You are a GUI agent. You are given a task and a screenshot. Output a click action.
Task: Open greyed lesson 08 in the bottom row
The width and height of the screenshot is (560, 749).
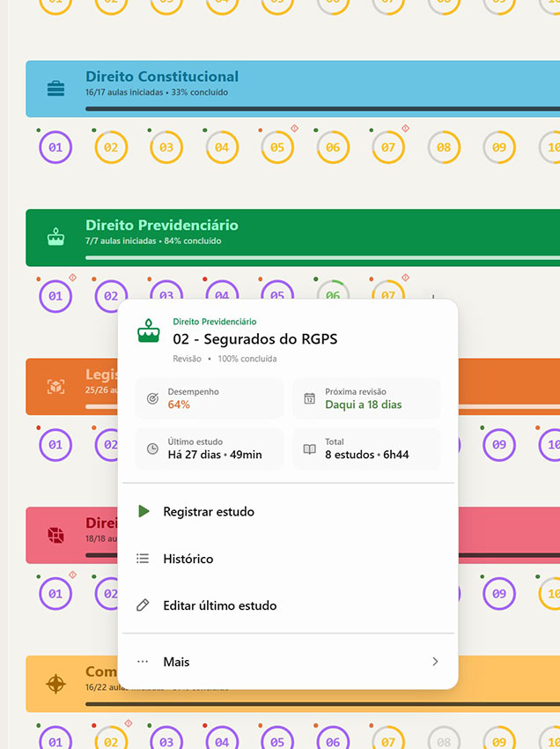444,739
